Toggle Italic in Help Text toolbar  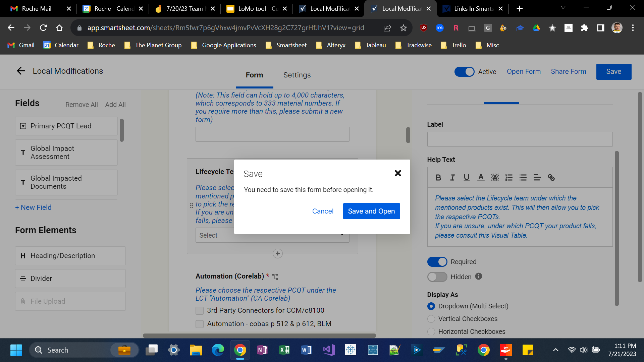tap(452, 178)
